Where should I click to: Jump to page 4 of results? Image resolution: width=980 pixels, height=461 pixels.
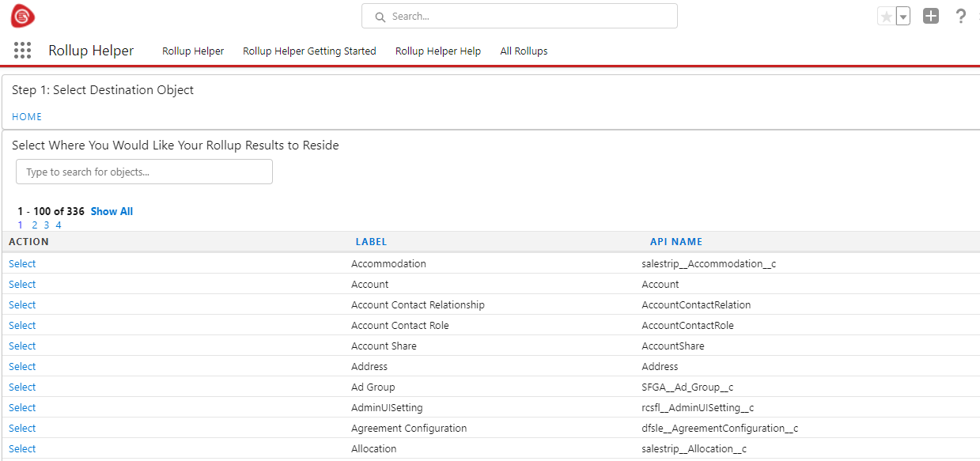(x=59, y=225)
